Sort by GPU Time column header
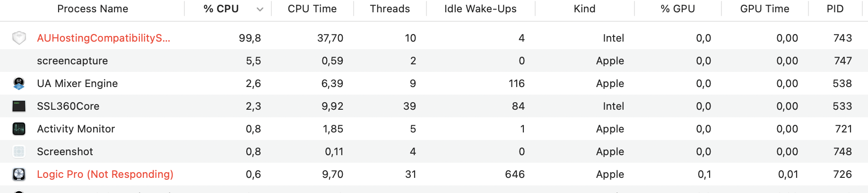Viewport: 868px width, 193px height. tap(764, 9)
